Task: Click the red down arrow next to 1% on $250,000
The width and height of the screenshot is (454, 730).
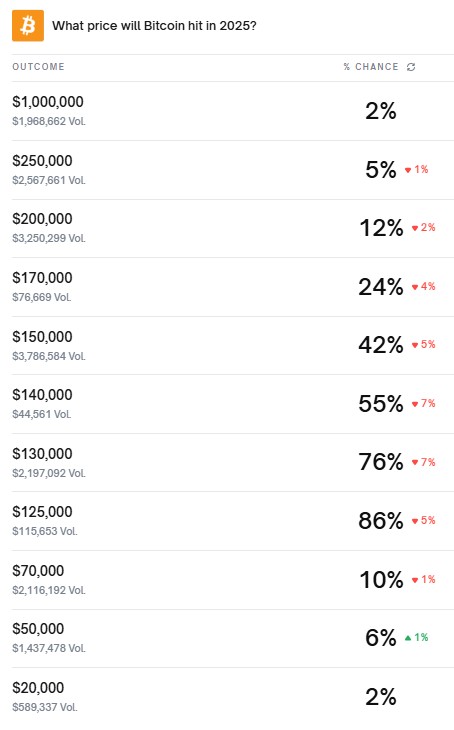Action: pyautogui.click(x=408, y=170)
